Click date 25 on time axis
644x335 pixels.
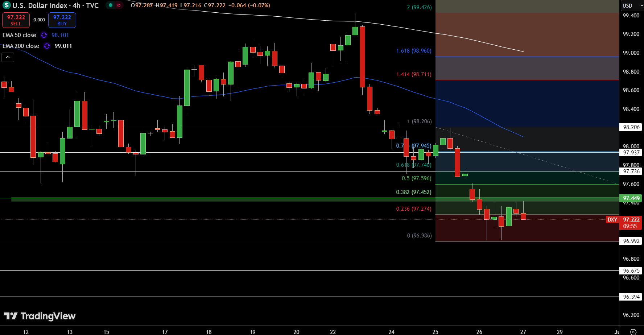tap(435, 332)
